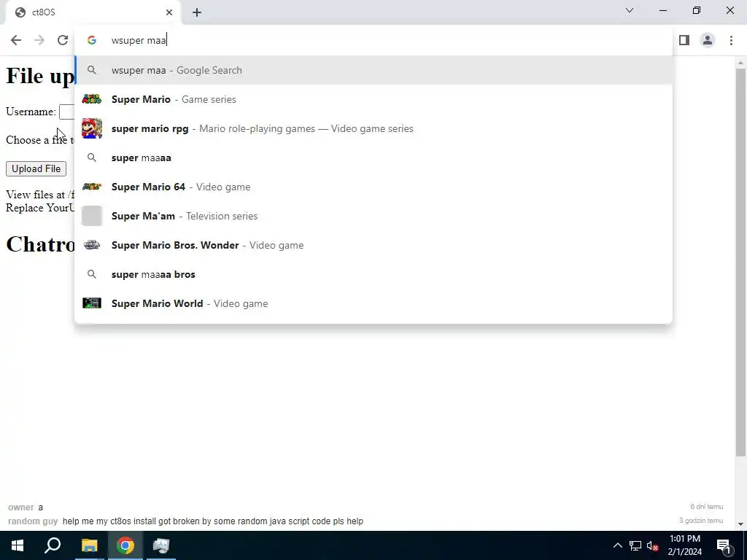This screenshot has width=747, height=560.
Task: Click the Super Mario 64 logo thumbnail
Action: [91, 186]
